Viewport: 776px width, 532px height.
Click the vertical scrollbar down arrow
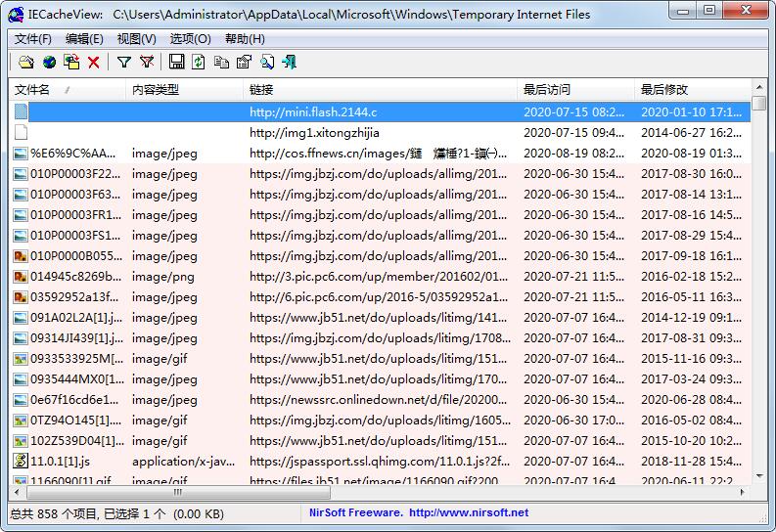click(759, 476)
